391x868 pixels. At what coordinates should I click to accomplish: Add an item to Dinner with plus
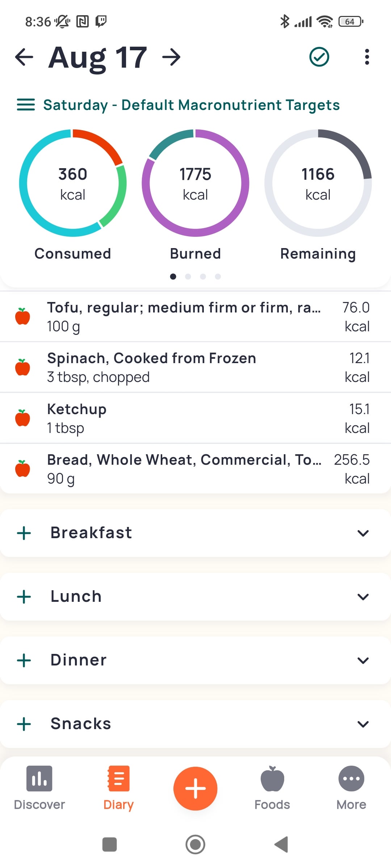click(24, 660)
